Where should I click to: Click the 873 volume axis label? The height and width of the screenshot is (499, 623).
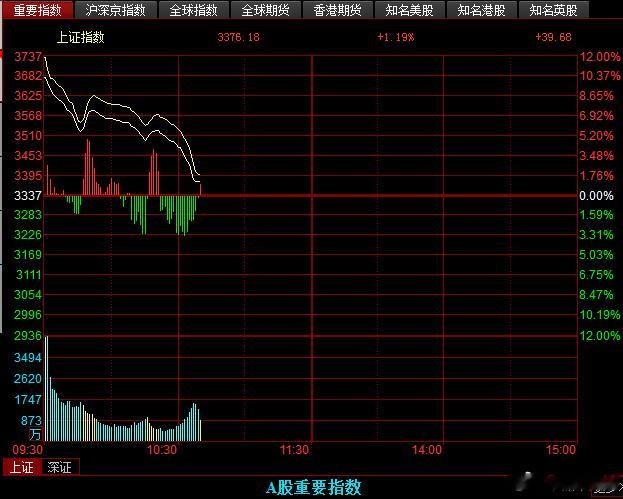click(x=31, y=420)
